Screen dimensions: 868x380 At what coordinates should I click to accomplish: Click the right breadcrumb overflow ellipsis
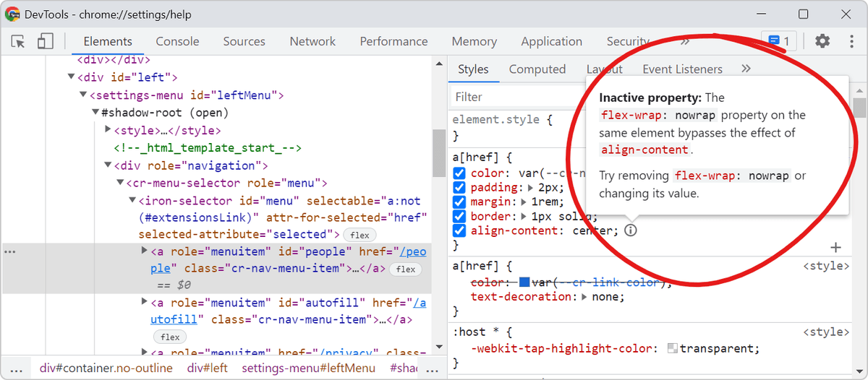point(432,368)
